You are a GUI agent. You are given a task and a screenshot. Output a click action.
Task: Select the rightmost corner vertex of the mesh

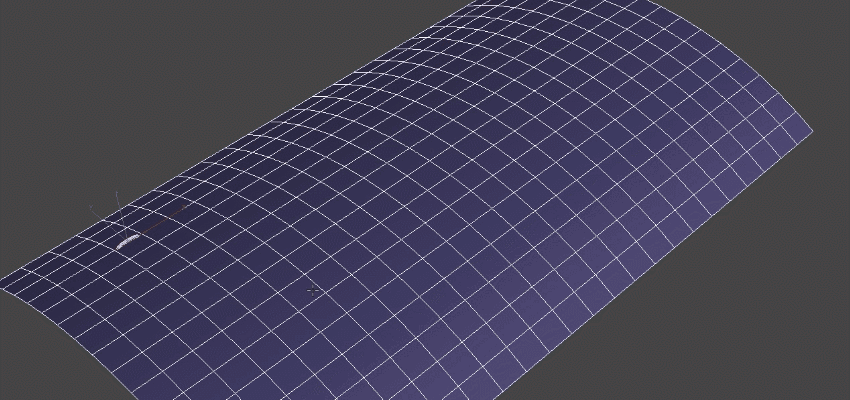tap(812, 131)
